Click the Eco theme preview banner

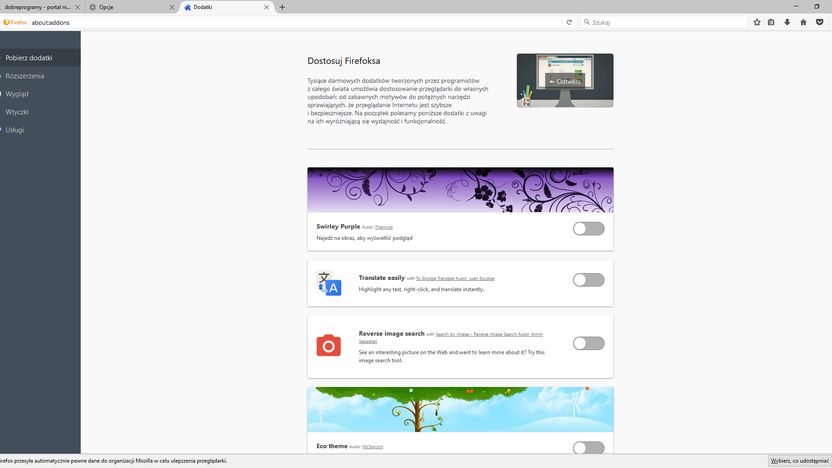(461, 409)
